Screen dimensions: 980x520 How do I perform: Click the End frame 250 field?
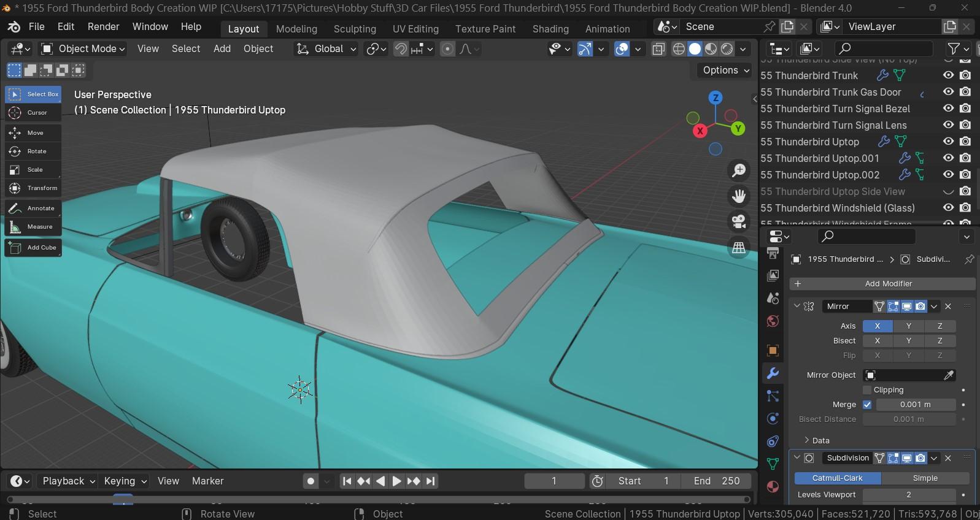tap(716, 481)
